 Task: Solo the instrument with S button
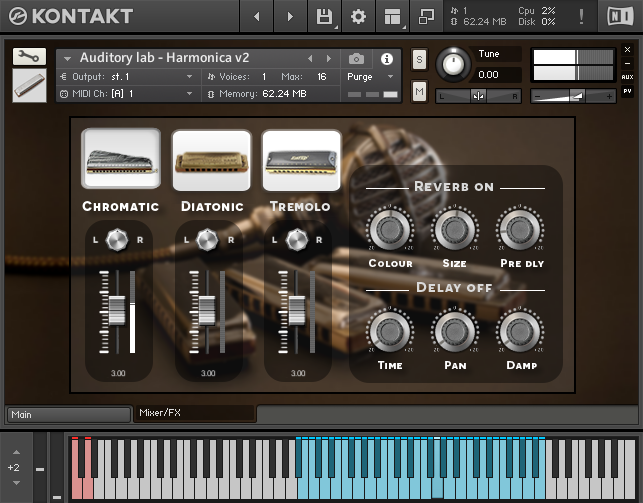pyautogui.click(x=419, y=60)
